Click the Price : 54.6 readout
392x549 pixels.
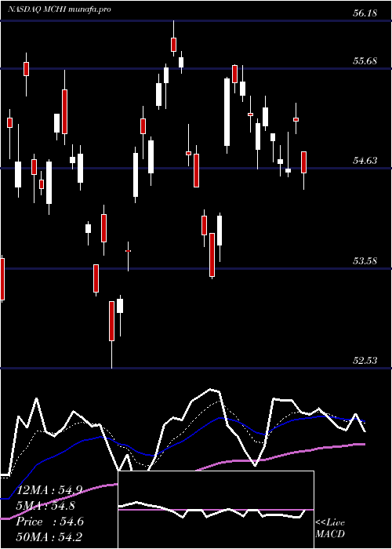[x=49, y=522]
